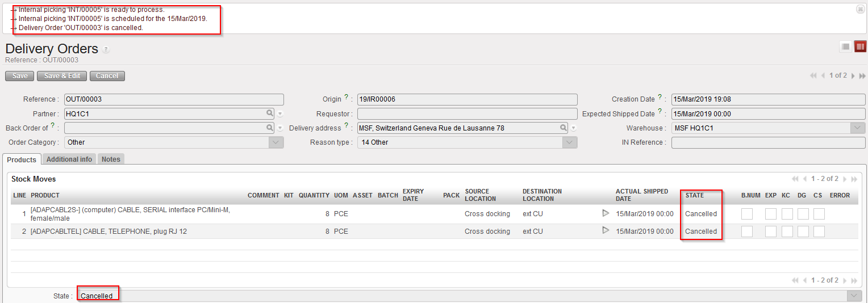Image resolution: width=868 pixels, height=303 pixels.
Task: Click into the Requestor field
Action: pos(467,113)
